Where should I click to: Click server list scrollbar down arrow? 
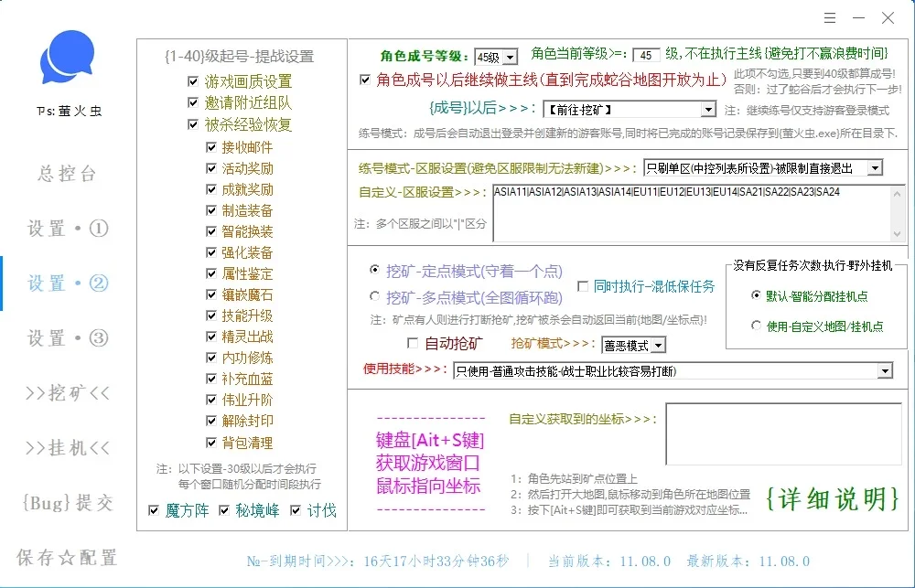point(898,234)
